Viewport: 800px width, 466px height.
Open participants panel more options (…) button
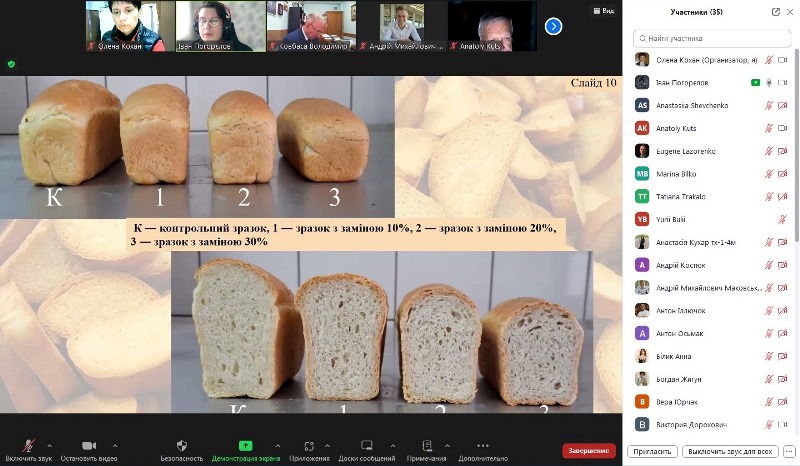[x=789, y=452]
